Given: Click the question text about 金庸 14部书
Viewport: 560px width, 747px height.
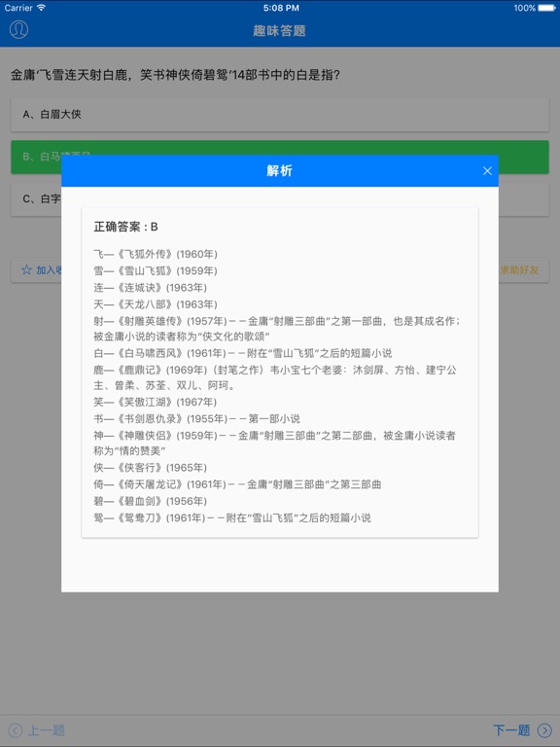Looking at the screenshot, I should [175, 75].
